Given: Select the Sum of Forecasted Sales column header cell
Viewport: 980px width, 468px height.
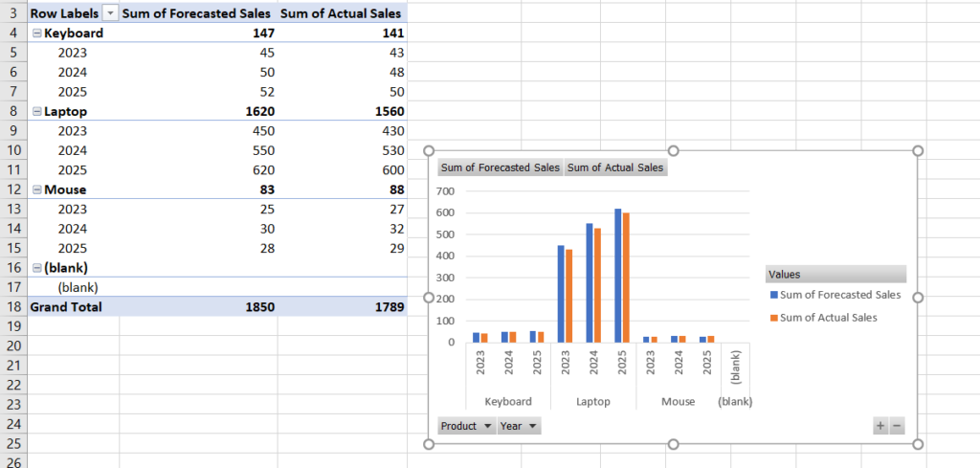Looking at the screenshot, I should [199, 13].
